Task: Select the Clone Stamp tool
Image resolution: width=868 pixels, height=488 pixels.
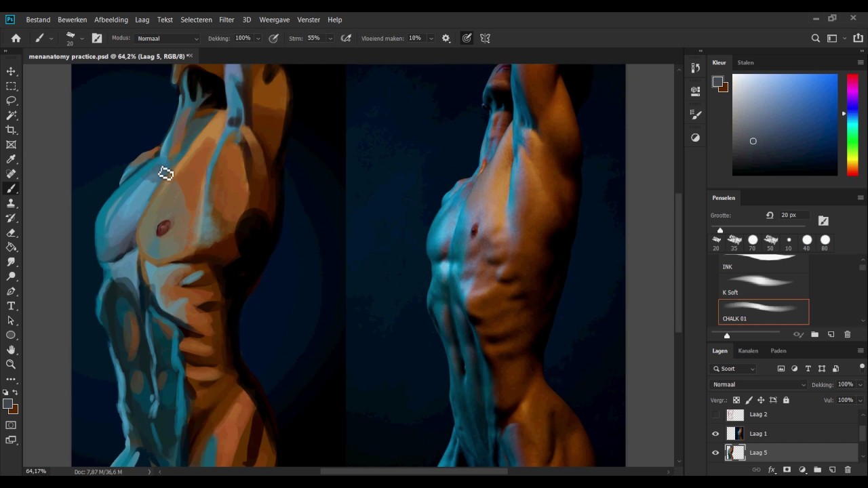Action: pos(11,203)
